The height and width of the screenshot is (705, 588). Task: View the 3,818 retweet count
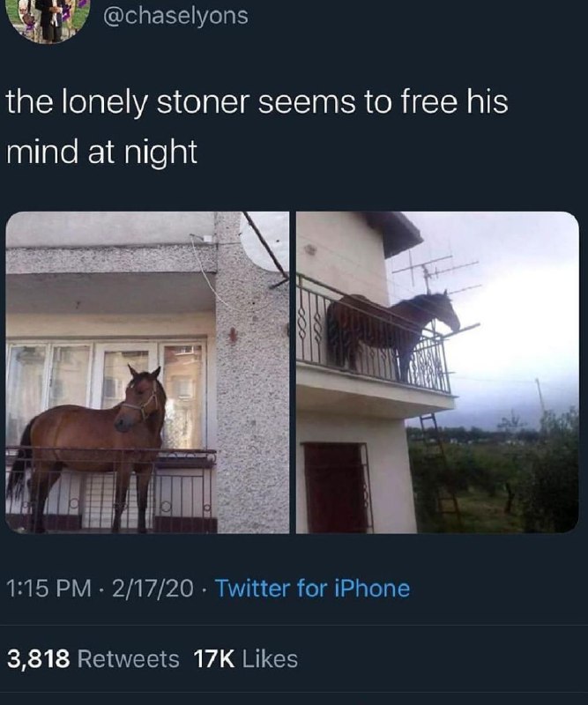(x=39, y=659)
